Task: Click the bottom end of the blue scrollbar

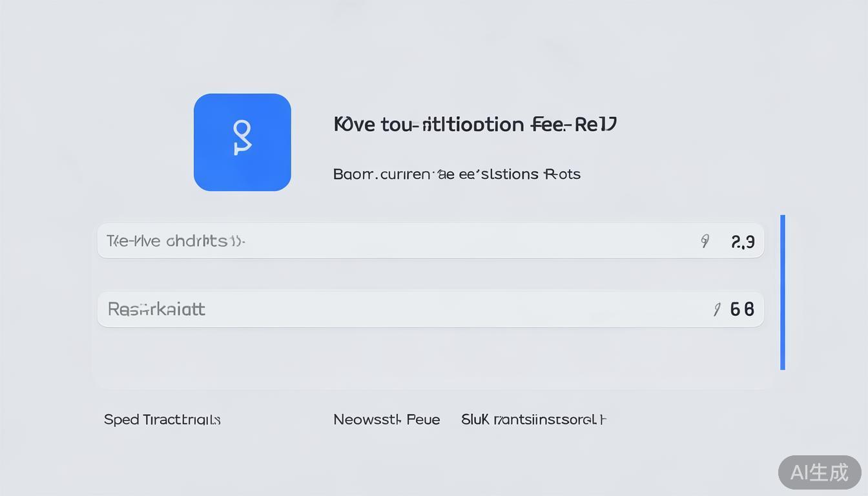Action: coord(783,366)
